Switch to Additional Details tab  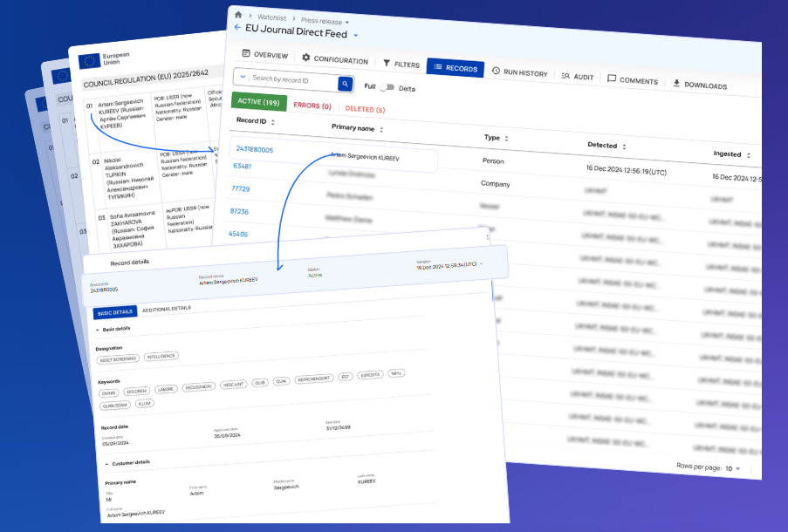(167, 309)
